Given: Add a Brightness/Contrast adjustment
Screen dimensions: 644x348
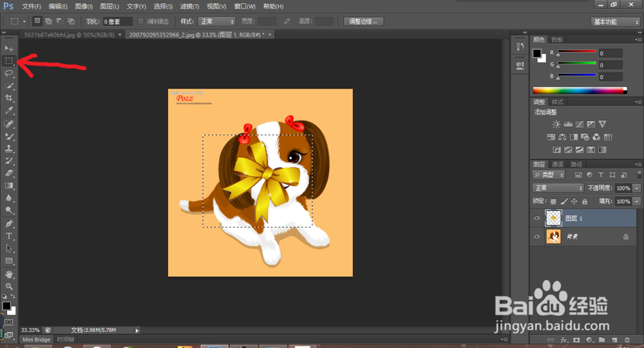Looking at the screenshot, I should pos(556,124).
